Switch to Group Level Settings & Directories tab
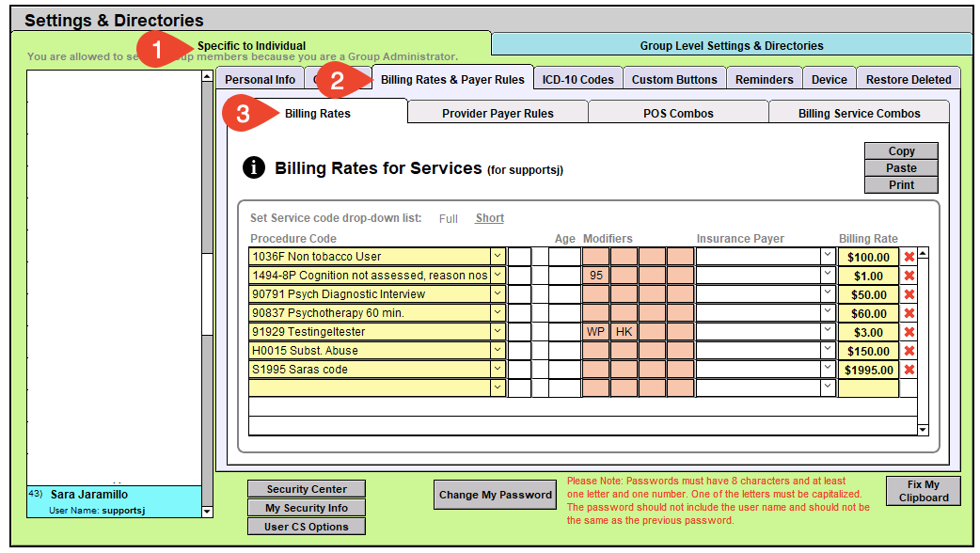The height and width of the screenshot is (553, 980). click(x=731, y=45)
